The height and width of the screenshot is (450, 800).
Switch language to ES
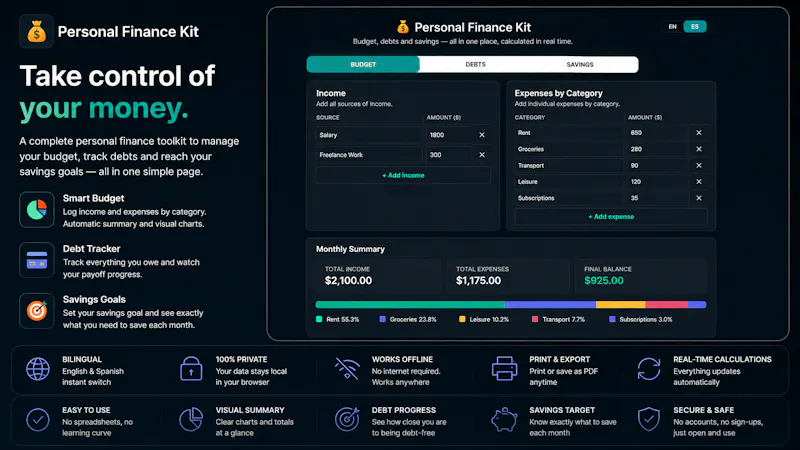point(695,27)
